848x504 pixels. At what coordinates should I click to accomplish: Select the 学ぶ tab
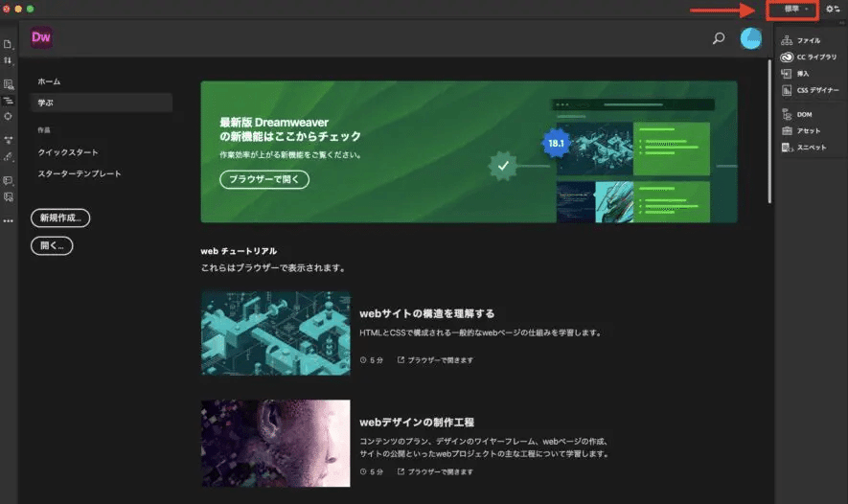(102, 103)
